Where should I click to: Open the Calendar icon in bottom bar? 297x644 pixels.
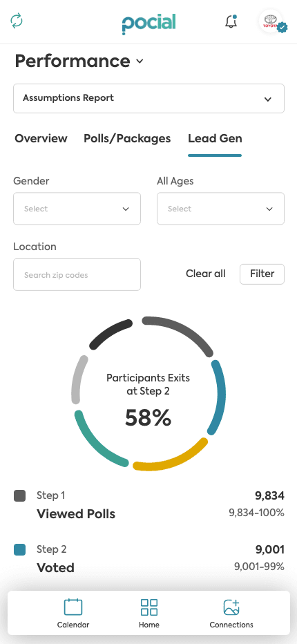click(x=73, y=607)
